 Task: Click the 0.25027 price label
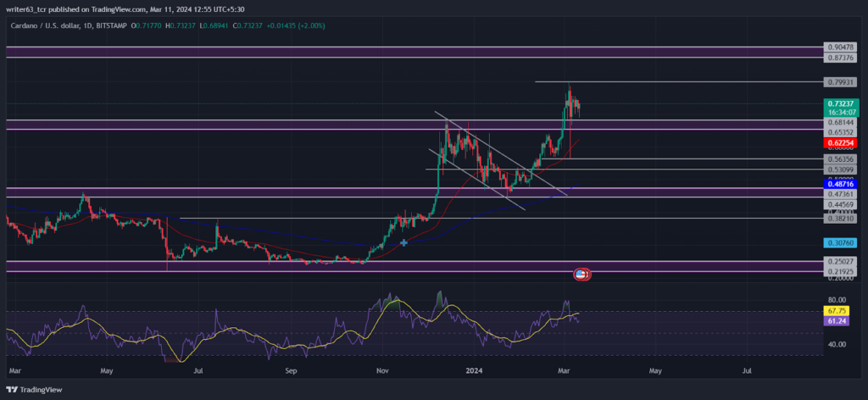tap(840, 261)
